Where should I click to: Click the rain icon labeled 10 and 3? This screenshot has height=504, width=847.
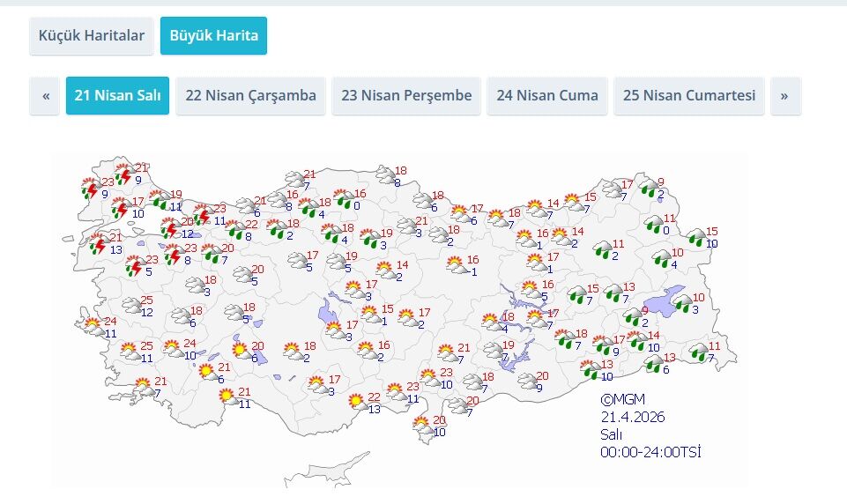(x=681, y=304)
